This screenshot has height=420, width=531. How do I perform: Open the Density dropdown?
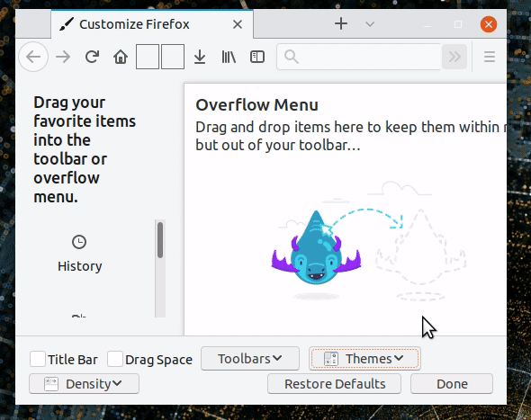(84, 384)
